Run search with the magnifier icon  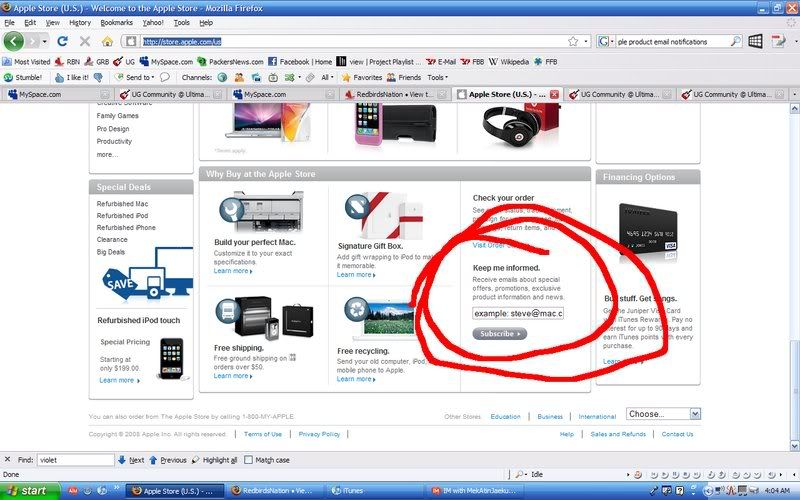[x=735, y=41]
